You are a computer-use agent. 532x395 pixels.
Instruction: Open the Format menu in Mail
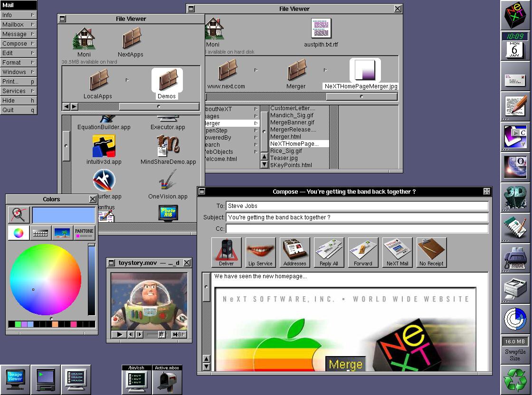(19, 62)
